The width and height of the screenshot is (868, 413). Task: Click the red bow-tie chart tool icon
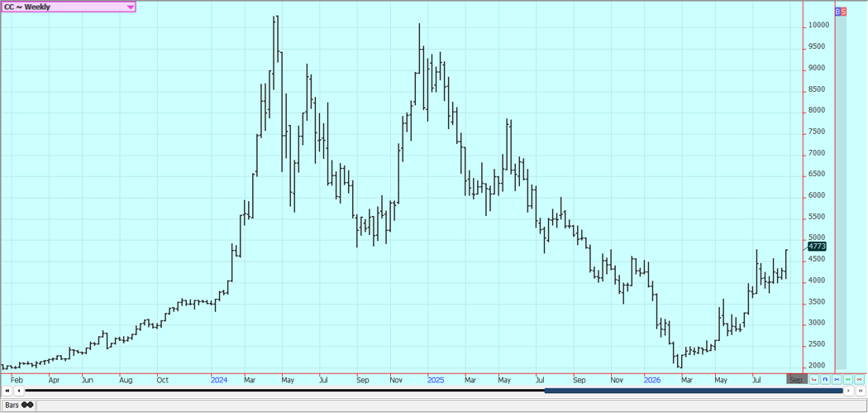tap(860, 380)
